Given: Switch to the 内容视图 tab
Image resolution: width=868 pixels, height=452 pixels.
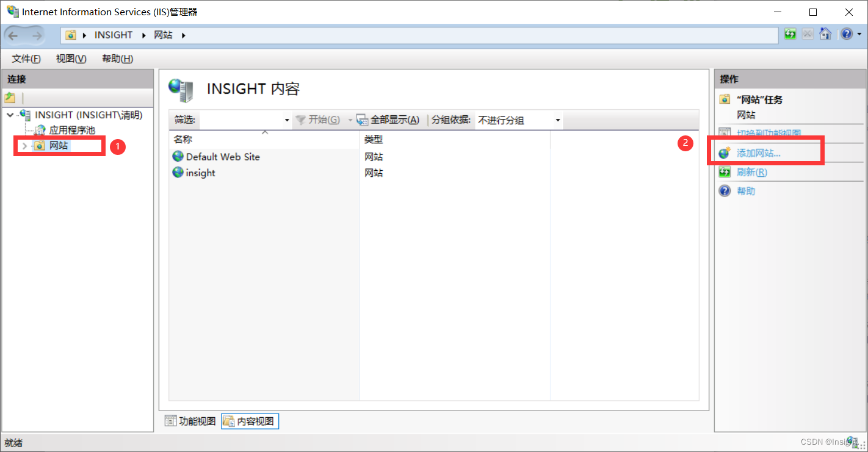Looking at the screenshot, I should 250,421.
